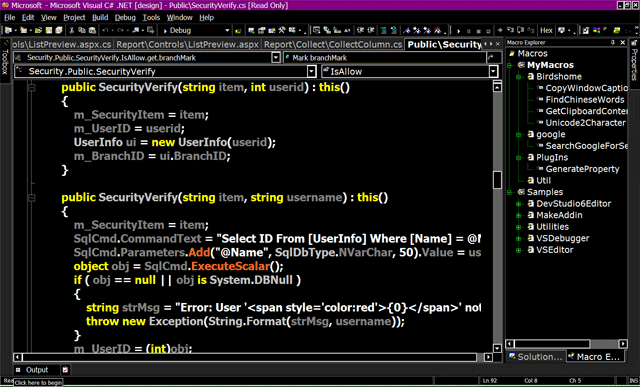The image size is (640, 387).
Task: Open the Toolbox side tab
Action: (5, 62)
